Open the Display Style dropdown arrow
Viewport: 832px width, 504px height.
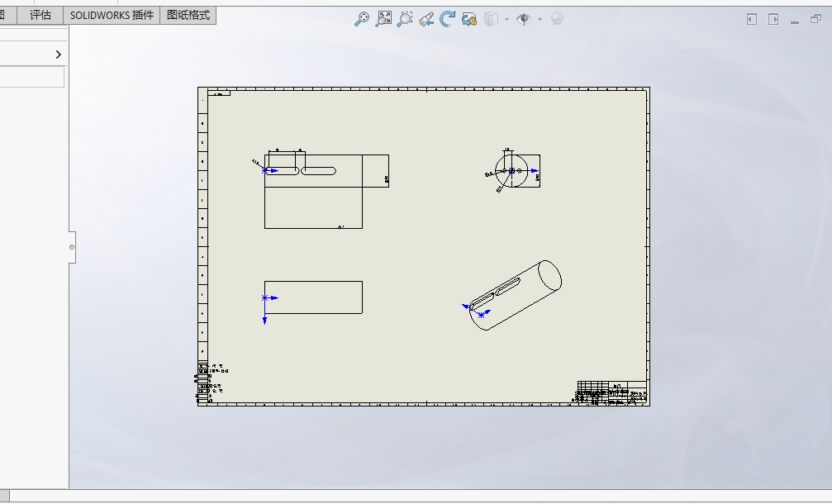click(506, 20)
